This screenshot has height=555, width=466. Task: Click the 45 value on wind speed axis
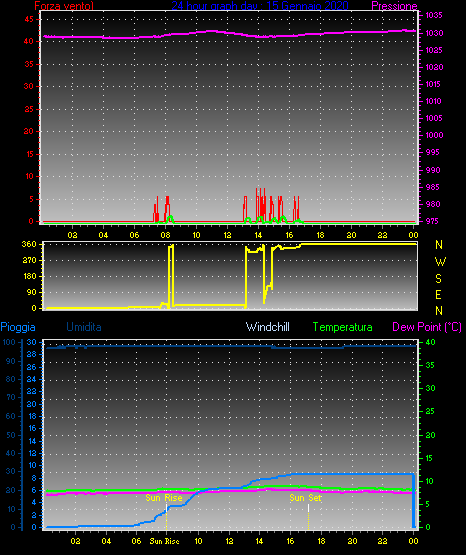pyautogui.click(x=29, y=19)
